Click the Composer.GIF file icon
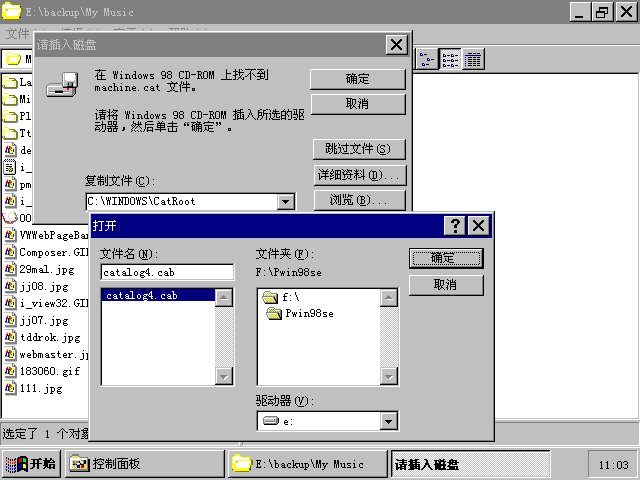Viewport: 640px width, 480px height. (11, 252)
